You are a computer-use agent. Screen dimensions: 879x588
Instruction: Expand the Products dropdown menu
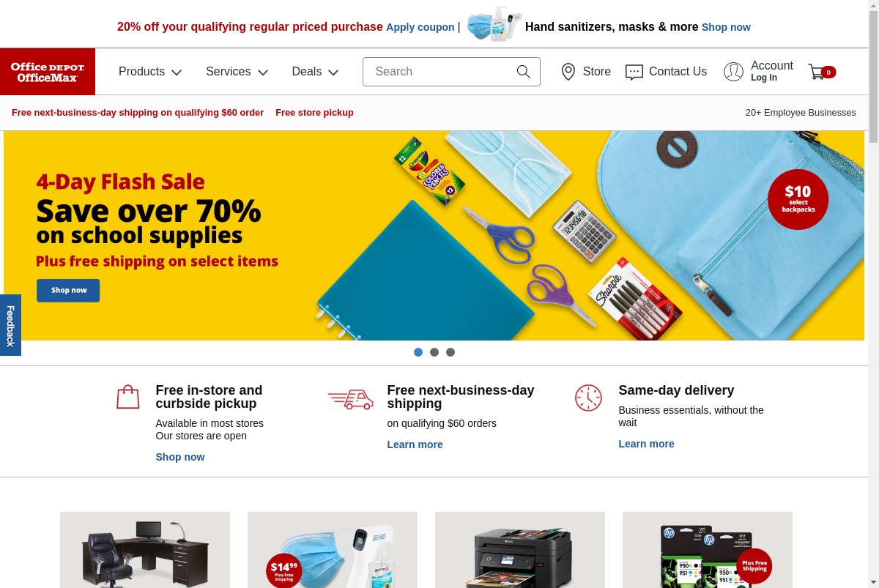tap(150, 72)
